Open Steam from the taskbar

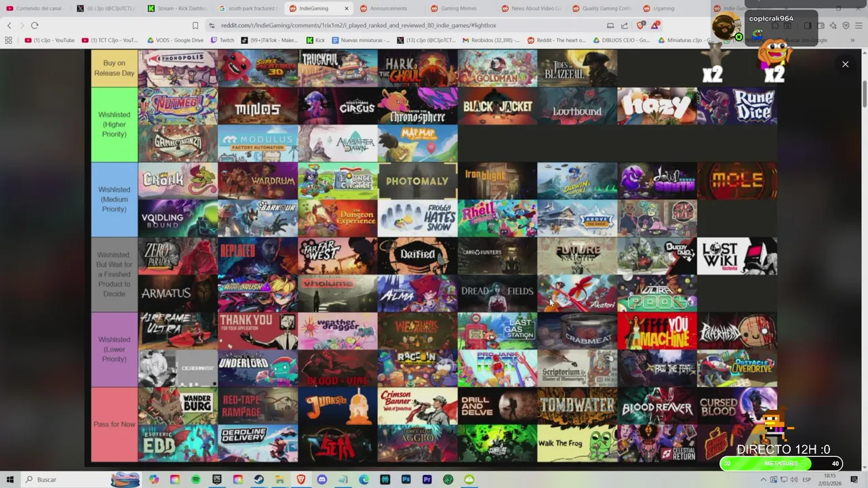click(x=259, y=479)
